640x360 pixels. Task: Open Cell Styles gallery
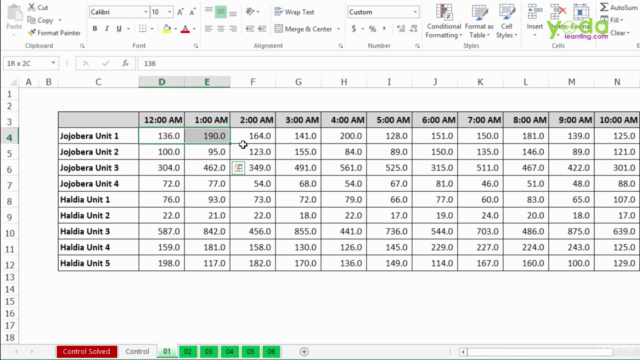pyautogui.click(x=507, y=21)
